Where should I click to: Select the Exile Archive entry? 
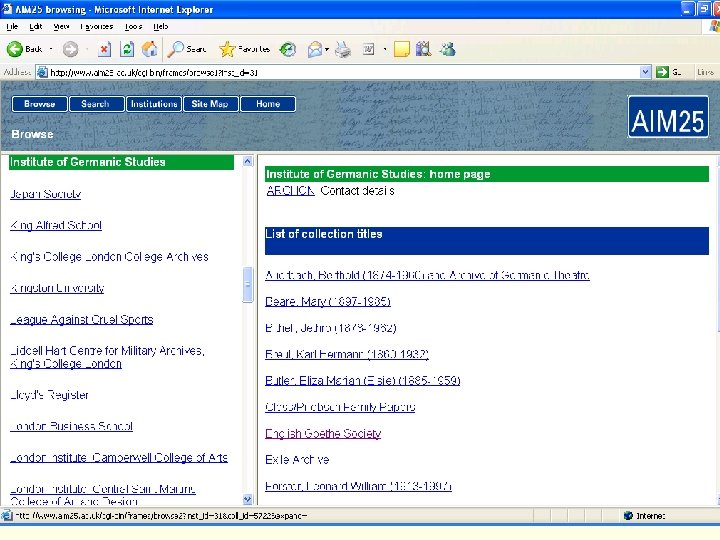(297, 460)
